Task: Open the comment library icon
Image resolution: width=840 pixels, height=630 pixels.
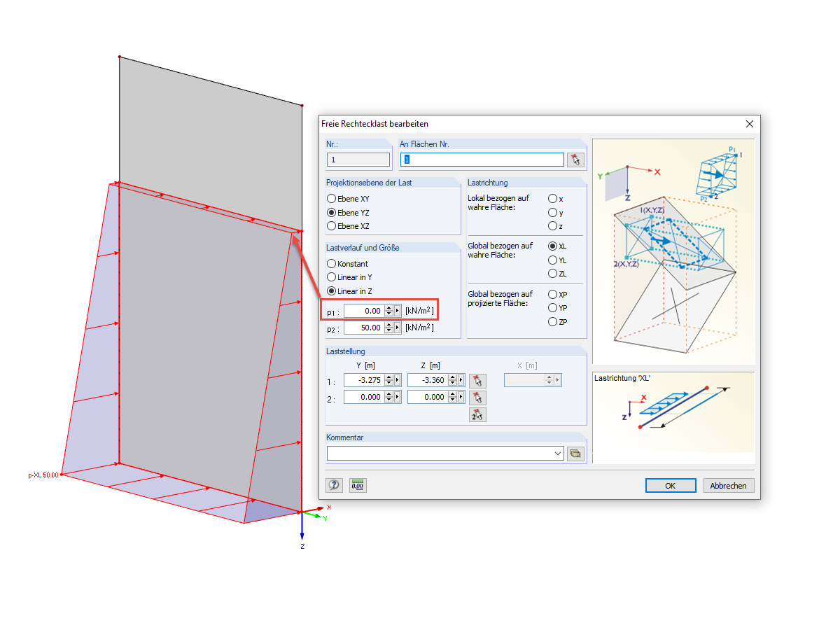Action: tap(575, 453)
